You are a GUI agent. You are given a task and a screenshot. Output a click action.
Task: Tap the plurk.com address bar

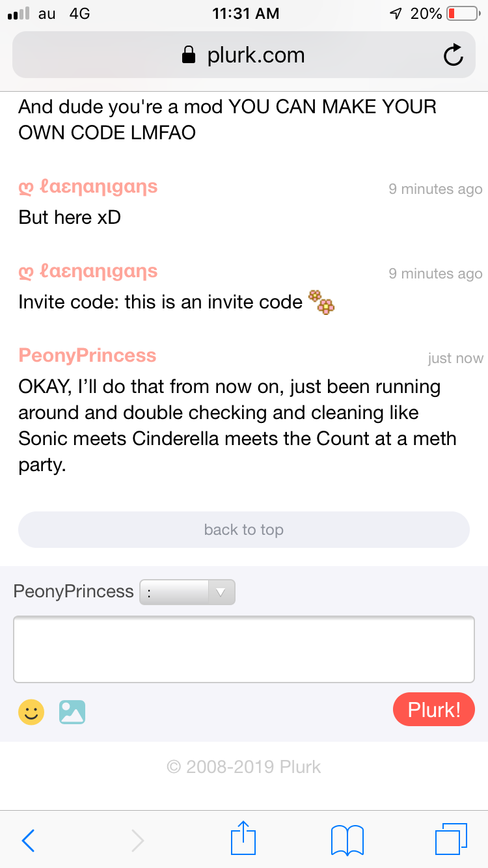coord(244,55)
